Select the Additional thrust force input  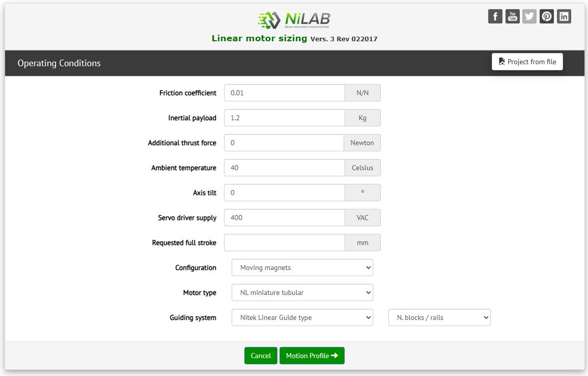(x=284, y=143)
